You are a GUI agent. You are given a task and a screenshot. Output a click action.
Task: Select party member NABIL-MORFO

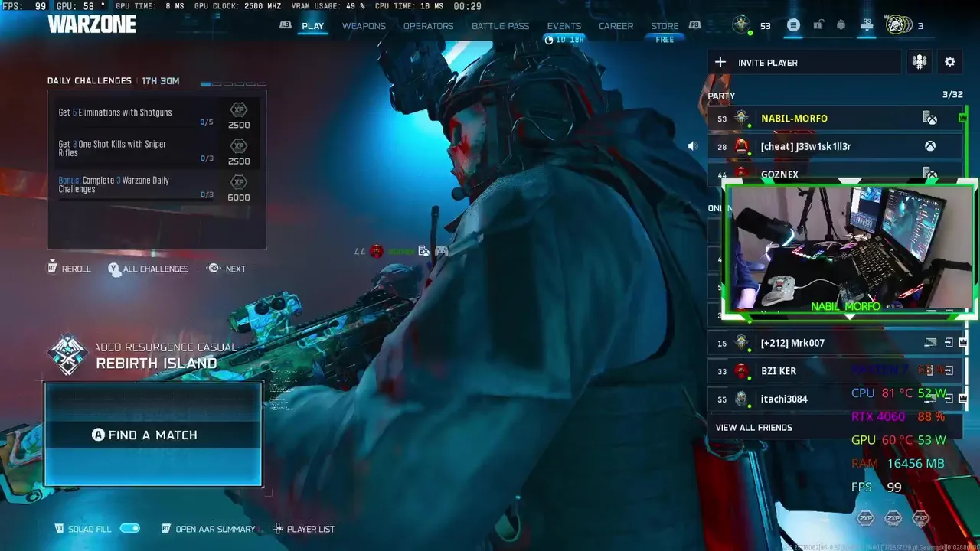tap(835, 119)
